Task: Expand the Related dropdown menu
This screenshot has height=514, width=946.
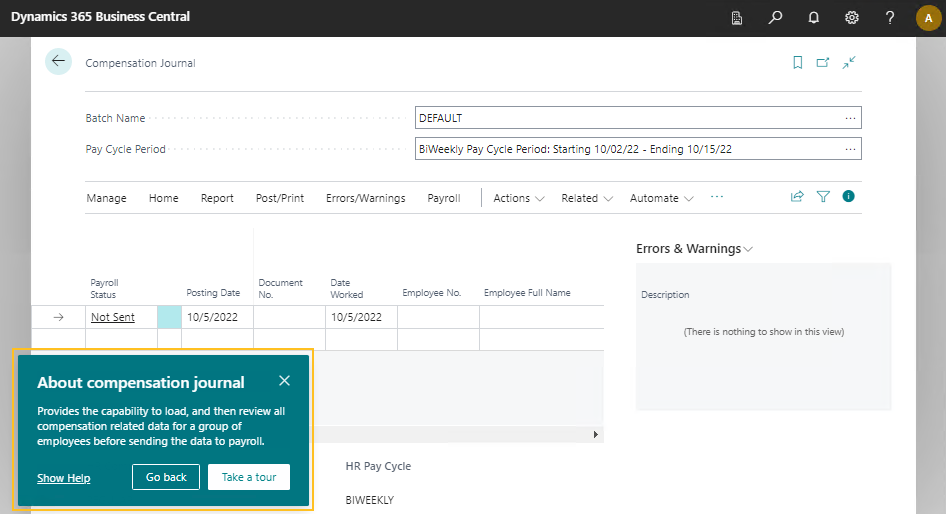Action: [586, 198]
